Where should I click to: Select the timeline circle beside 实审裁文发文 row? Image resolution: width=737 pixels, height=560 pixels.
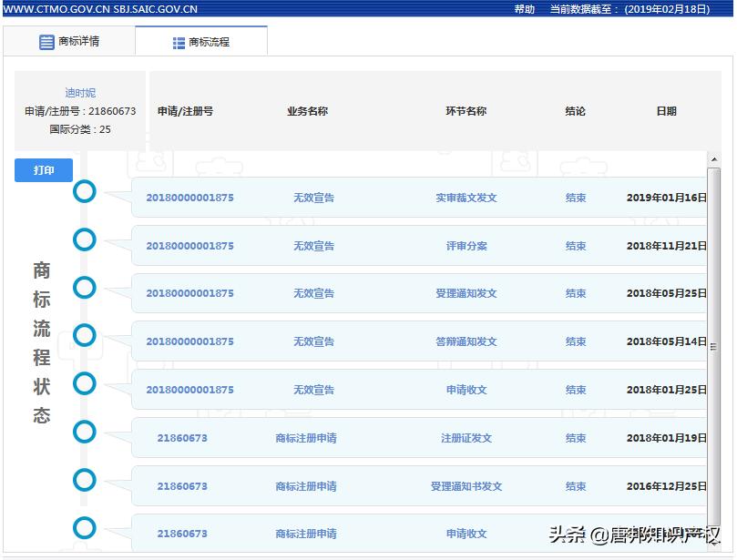pyautogui.click(x=84, y=192)
